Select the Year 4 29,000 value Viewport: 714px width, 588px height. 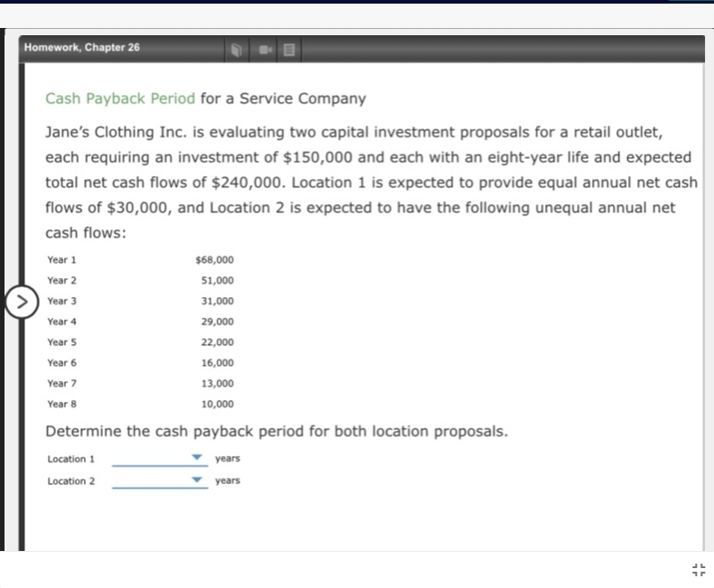(218, 322)
